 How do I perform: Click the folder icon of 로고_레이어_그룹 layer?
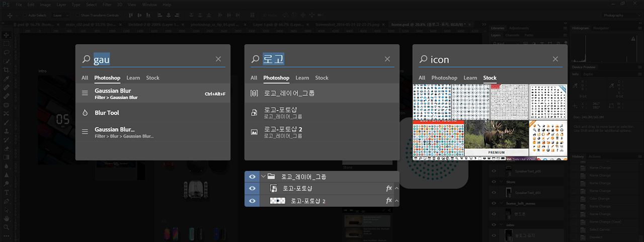(x=271, y=176)
